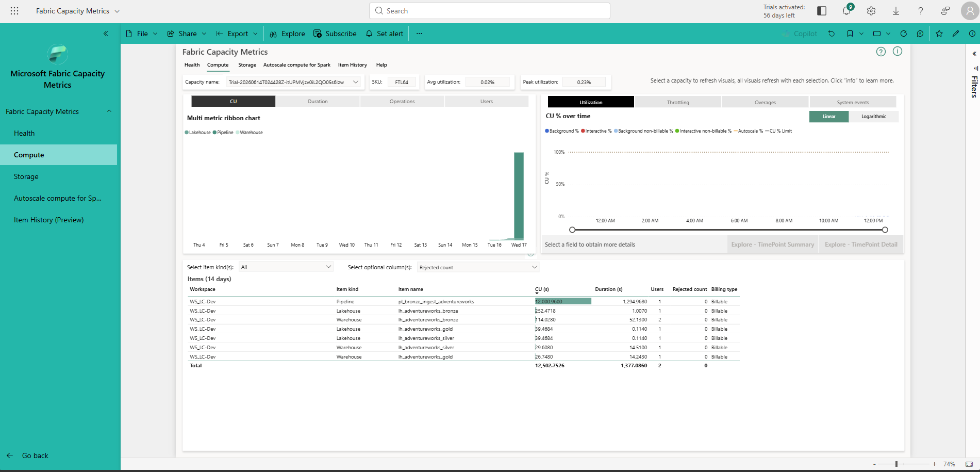
Task: Click Explore - TimePoint Detail button
Action: click(x=861, y=245)
